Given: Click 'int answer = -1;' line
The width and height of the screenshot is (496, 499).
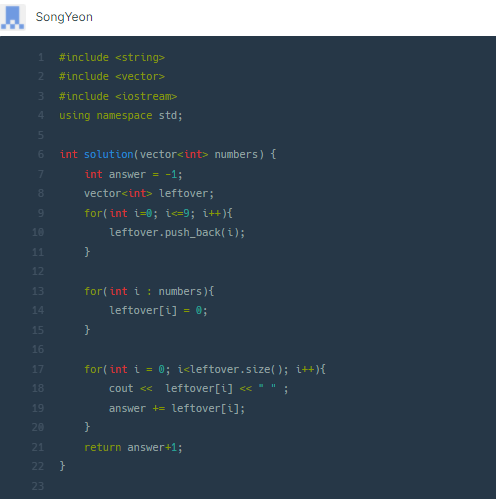Looking at the screenshot, I should [x=133, y=174].
